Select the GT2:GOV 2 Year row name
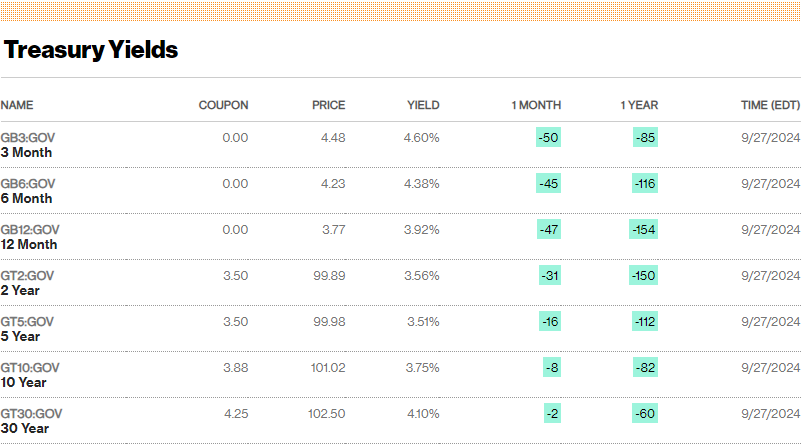806x448 pixels. click(27, 283)
